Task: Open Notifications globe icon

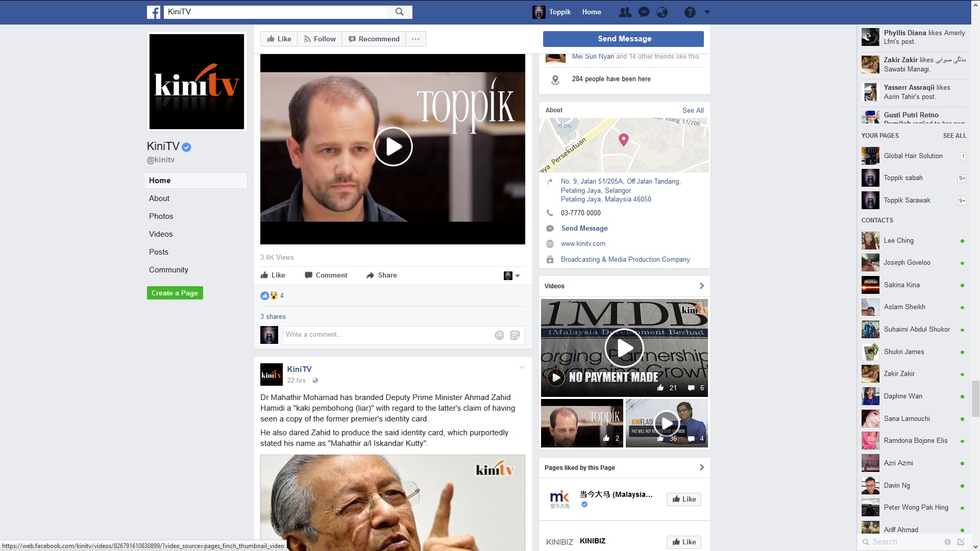Action: click(662, 12)
